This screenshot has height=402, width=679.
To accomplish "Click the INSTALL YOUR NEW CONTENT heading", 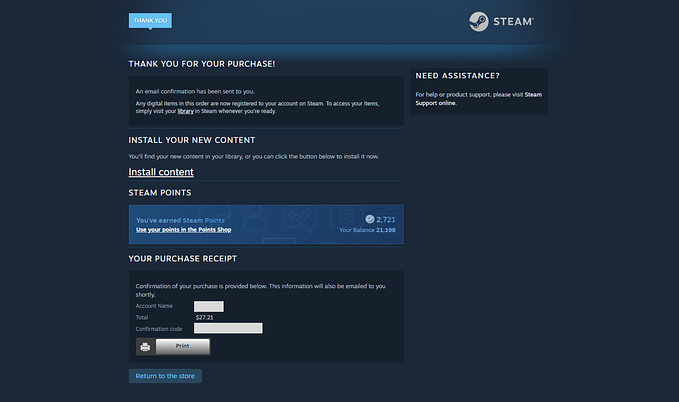I will point(192,140).
